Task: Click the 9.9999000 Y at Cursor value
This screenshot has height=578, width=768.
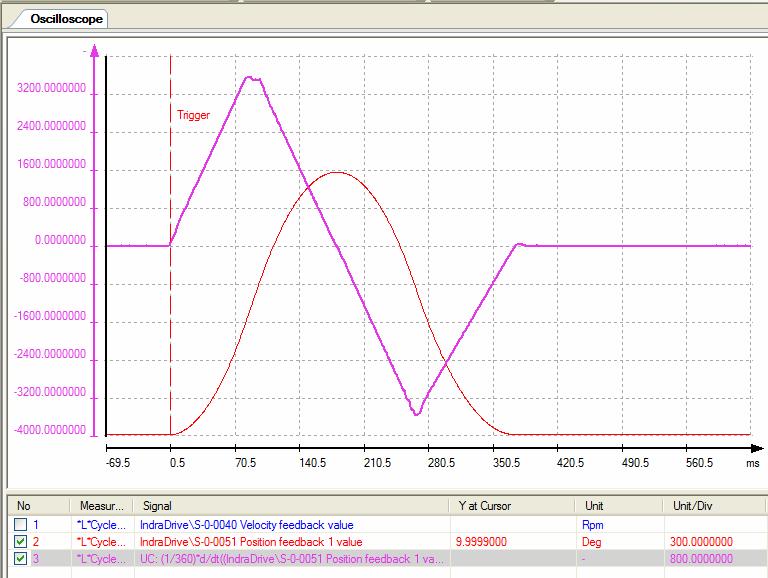Action: coord(481,542)
